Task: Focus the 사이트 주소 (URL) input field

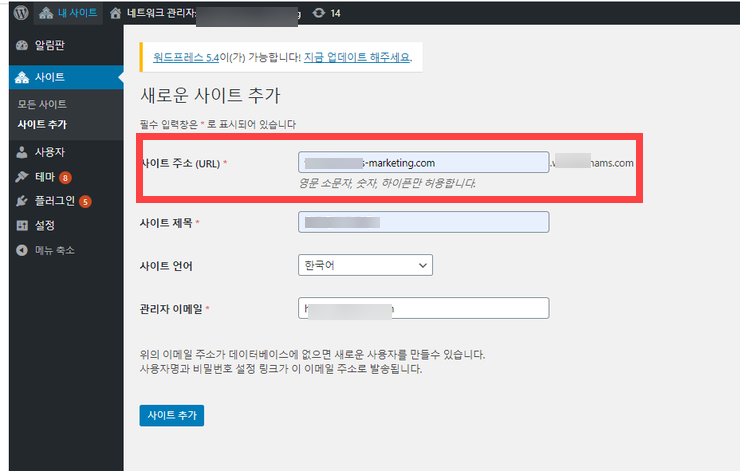Action: pyautogui.click(x=423, y=162)
